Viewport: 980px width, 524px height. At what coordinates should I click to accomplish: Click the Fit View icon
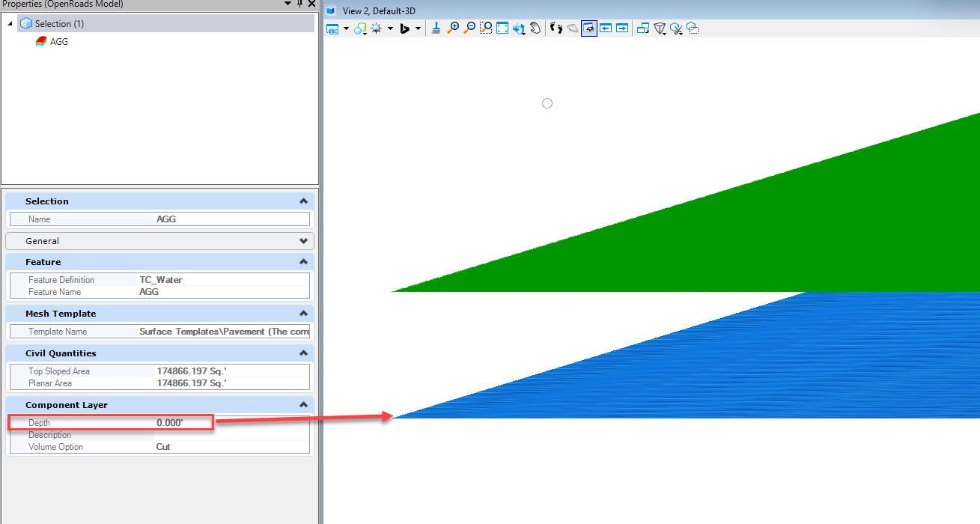point(502,28)
